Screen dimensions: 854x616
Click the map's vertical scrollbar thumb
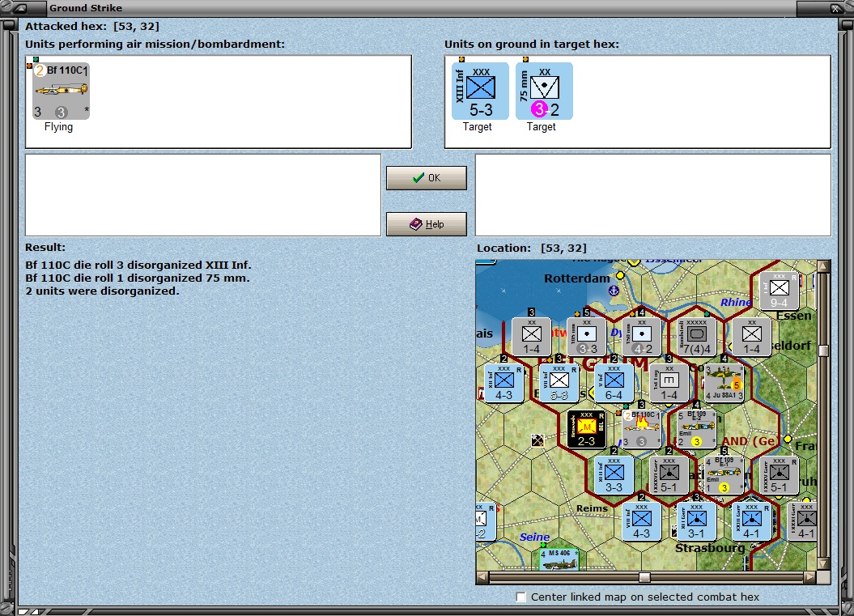(823, 350)
